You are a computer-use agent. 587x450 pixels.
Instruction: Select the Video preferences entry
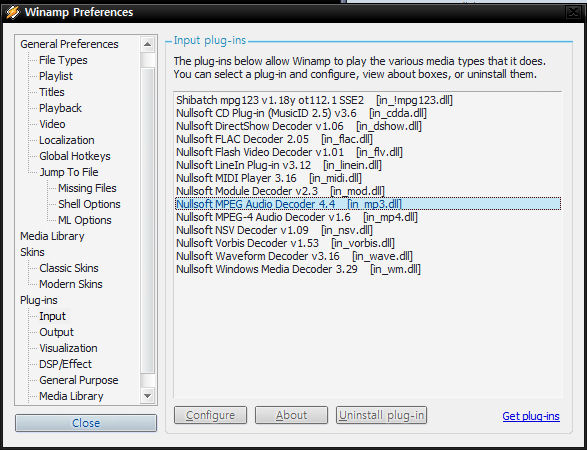pos(52,124)
